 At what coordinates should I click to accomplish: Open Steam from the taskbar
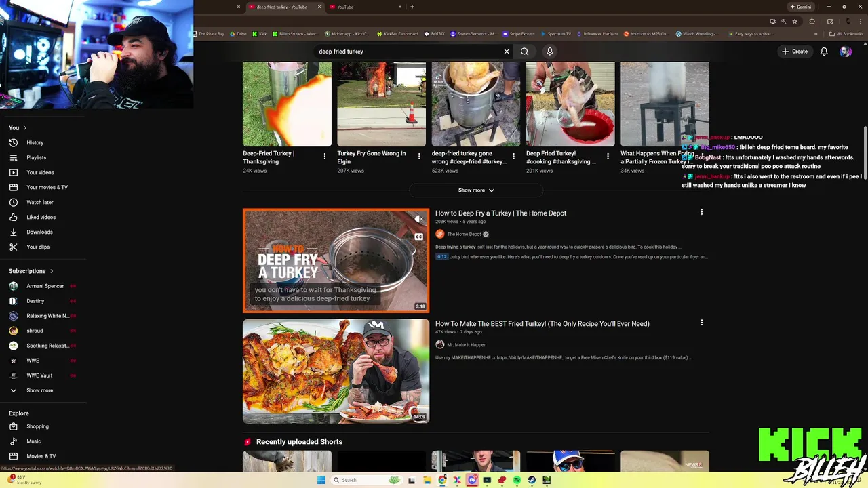coord(532,480)
